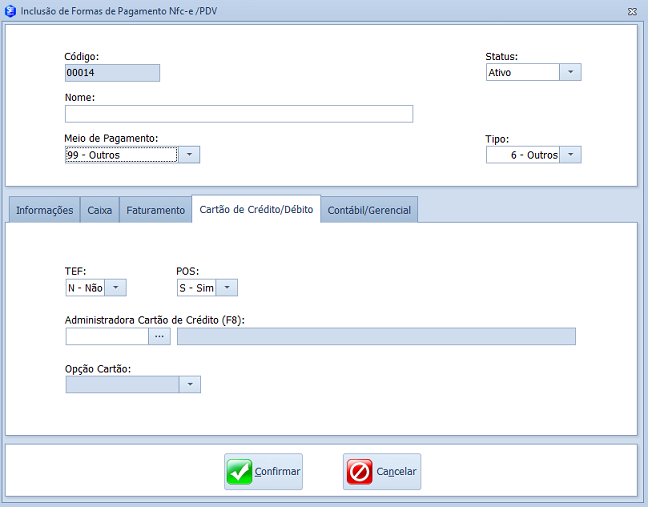Open the Opção Cartão dropdown
This screenshot has height=507, width=648.
190,385
